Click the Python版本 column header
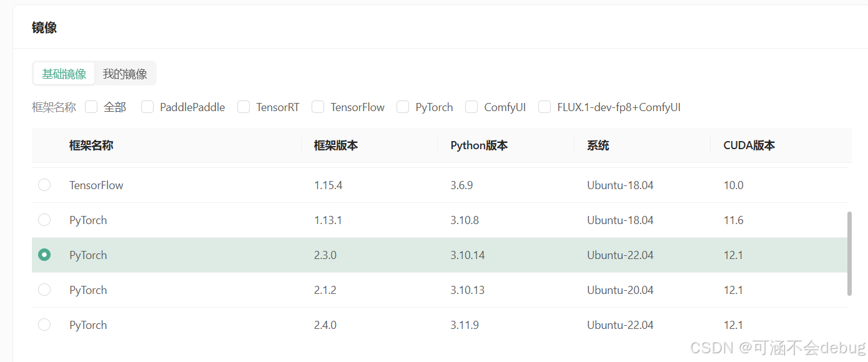Viewport: 868px width, 362px height. [479, 145]
